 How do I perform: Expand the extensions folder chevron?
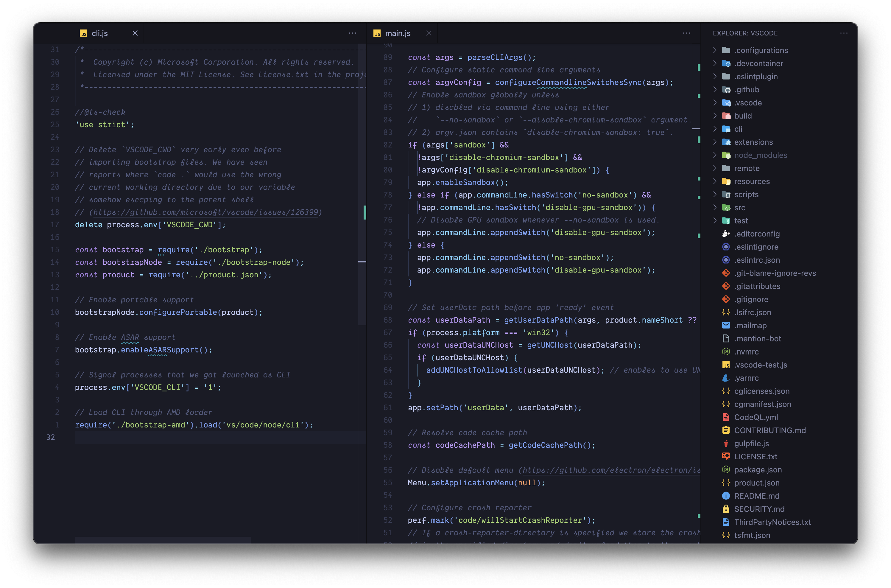click(x=714, y=142)
